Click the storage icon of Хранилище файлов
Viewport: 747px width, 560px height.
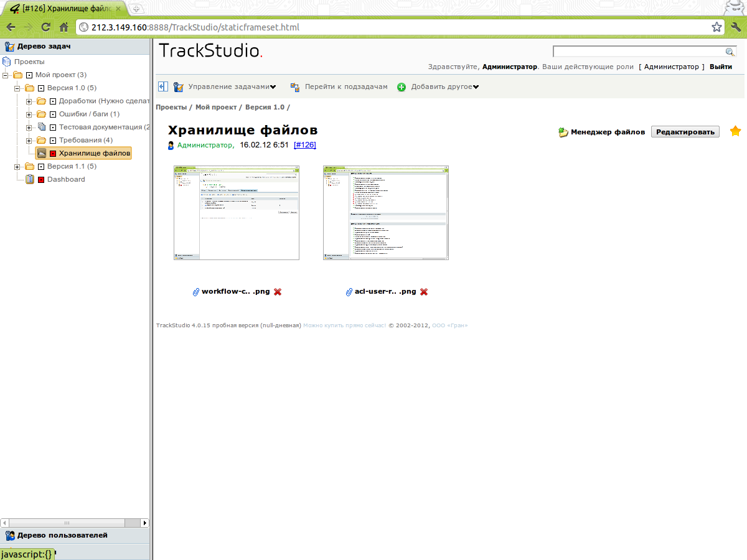pyautogui.click(x=42, y=153)
